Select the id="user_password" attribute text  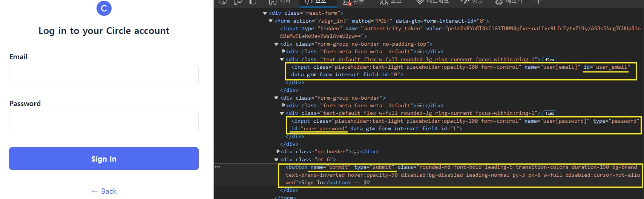(x=319, y=129)
